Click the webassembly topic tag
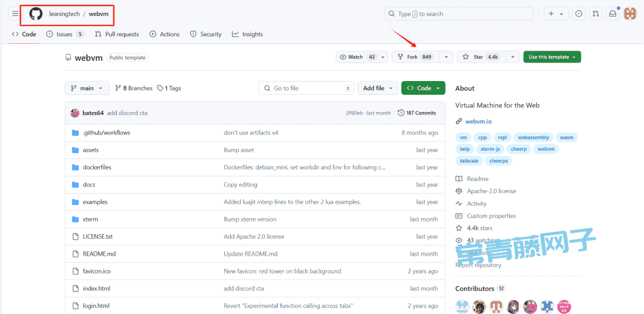The width and height of the screenshot is (644, 314). [534, 138]
